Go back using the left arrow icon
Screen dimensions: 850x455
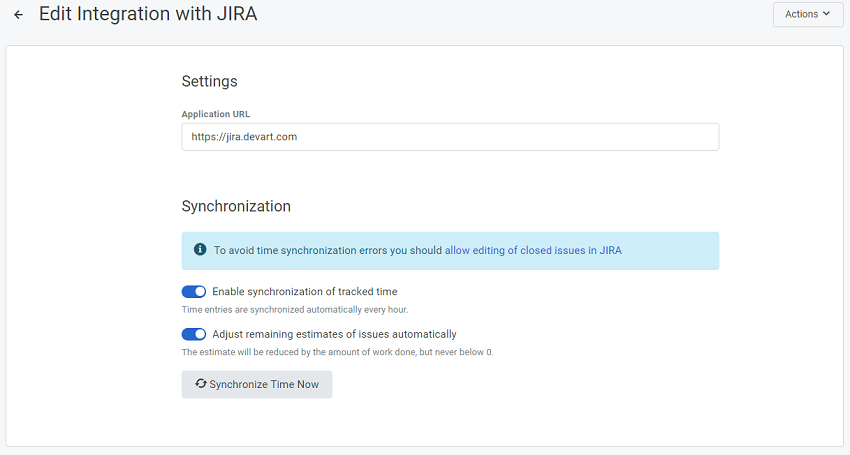[x=18, y=15]
